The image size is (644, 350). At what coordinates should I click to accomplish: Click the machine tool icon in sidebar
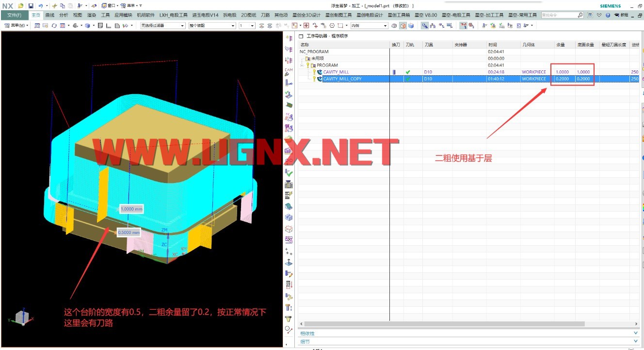pos(289,184)
